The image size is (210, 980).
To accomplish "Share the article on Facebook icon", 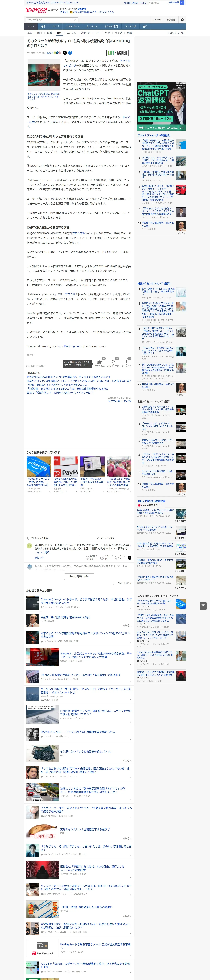I will tap(70, 53).
